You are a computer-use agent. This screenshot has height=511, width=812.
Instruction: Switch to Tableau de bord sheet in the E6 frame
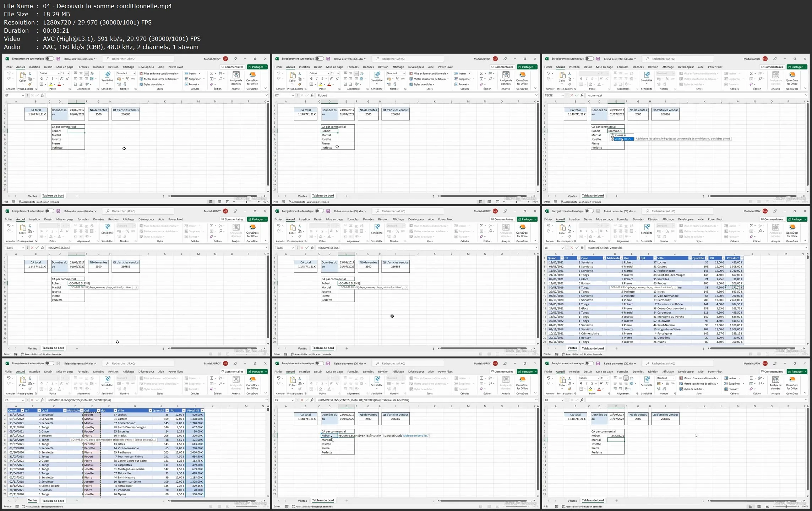click(53, 501)
